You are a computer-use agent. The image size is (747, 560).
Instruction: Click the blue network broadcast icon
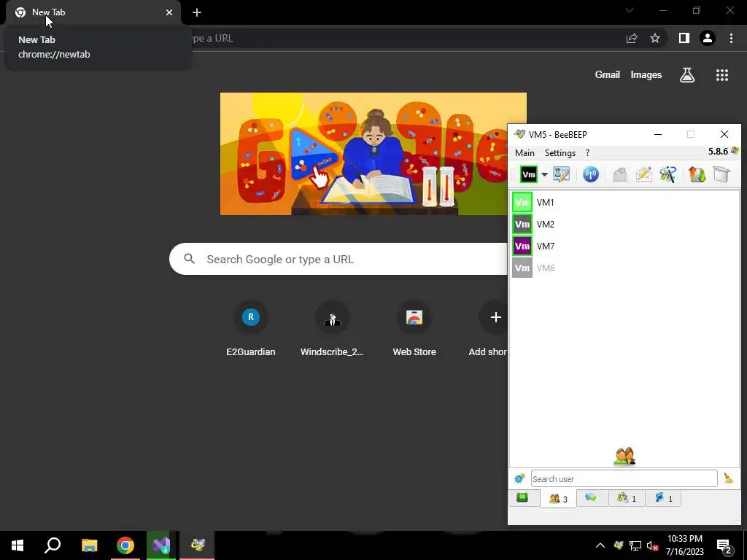tap(591, 174)
